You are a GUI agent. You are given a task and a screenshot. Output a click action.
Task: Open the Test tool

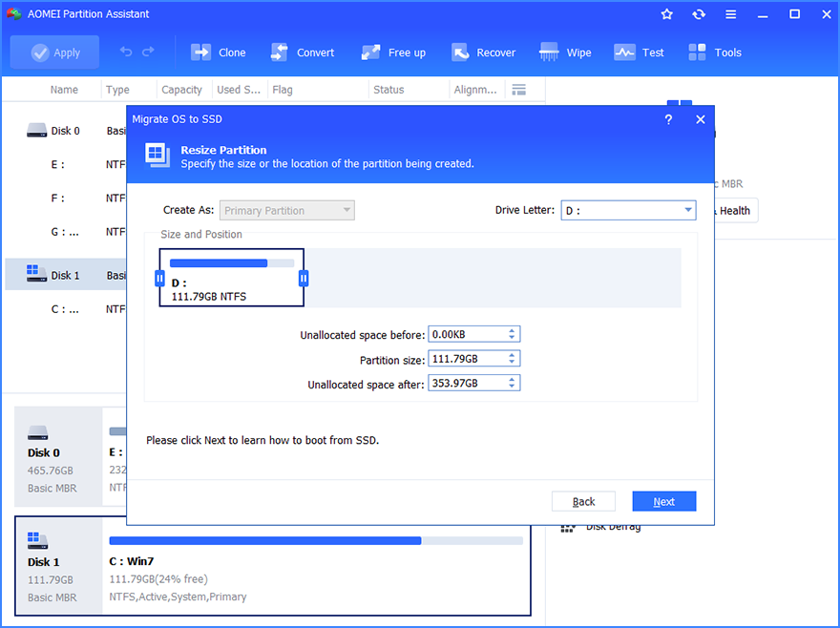[639, 52]
